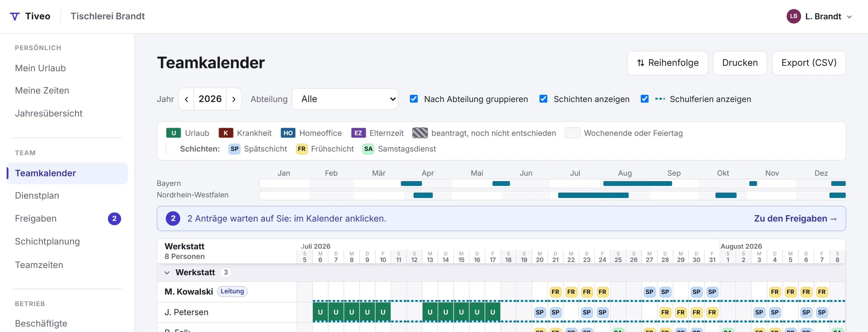This screenshot has height=332, width=868.
Task: Click J. Petersen's FR shift on July 31
Action: click(712, 312)
